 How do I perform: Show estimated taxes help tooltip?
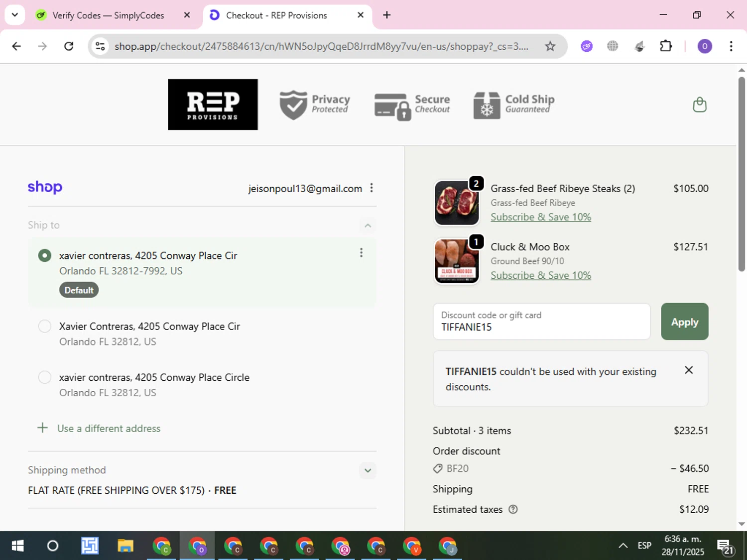coord(513,509)
